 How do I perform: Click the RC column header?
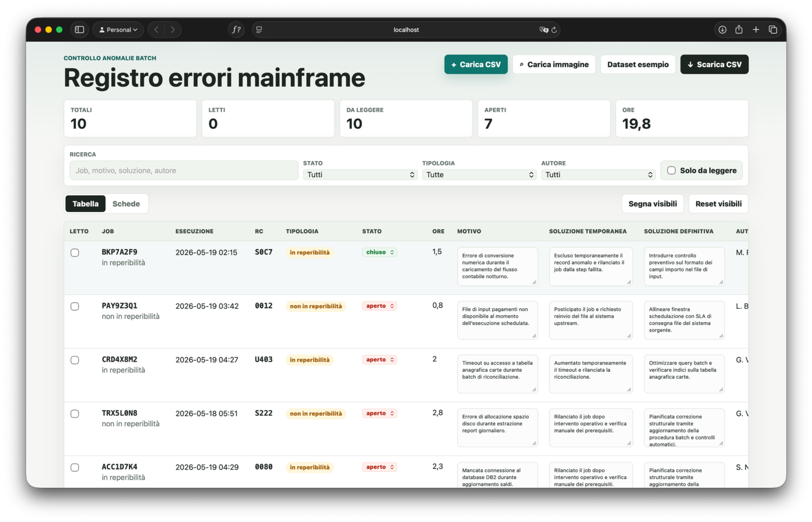[259, 231]
